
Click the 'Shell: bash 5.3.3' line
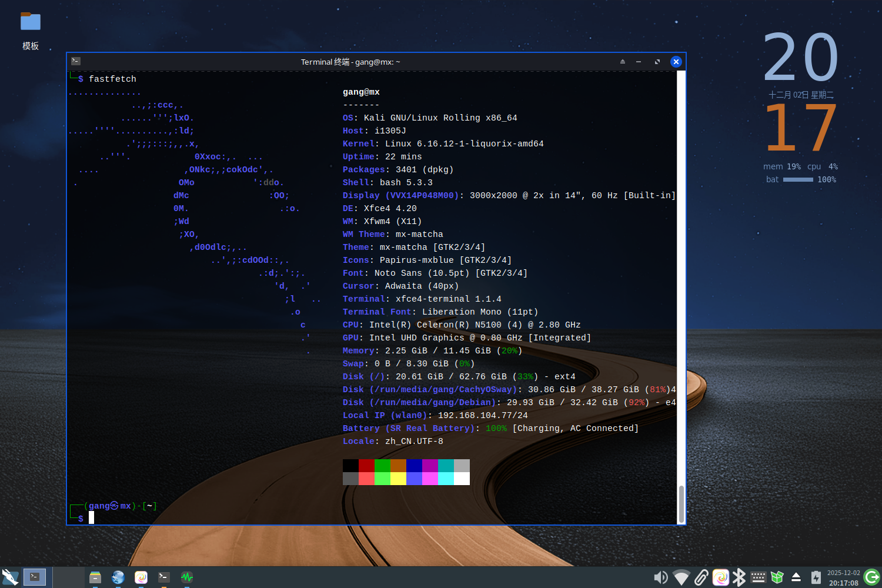pos(387,183)
